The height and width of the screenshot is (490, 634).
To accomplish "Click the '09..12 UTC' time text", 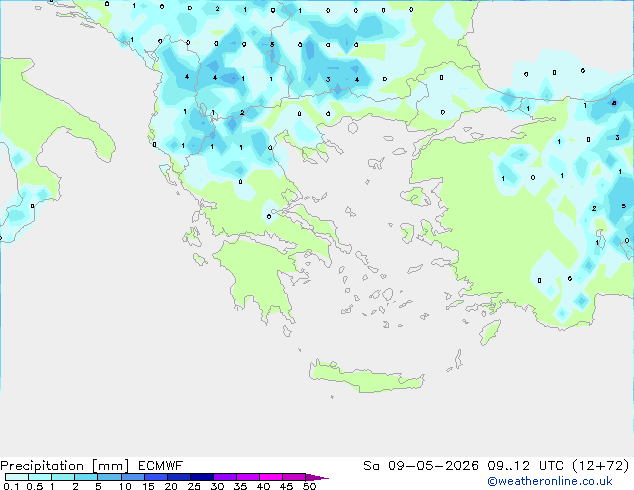I will [525, 466].
